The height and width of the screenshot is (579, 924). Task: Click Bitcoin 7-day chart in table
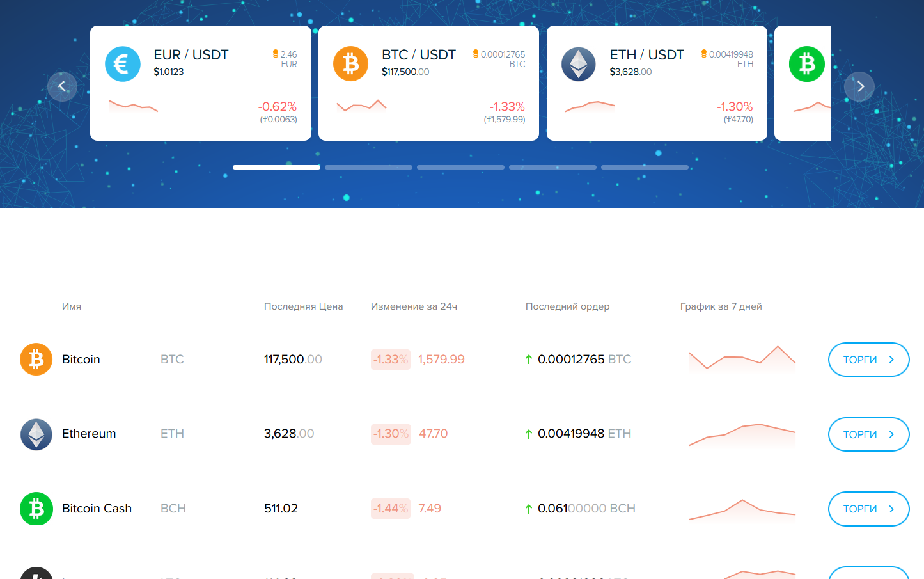(742, 359)
